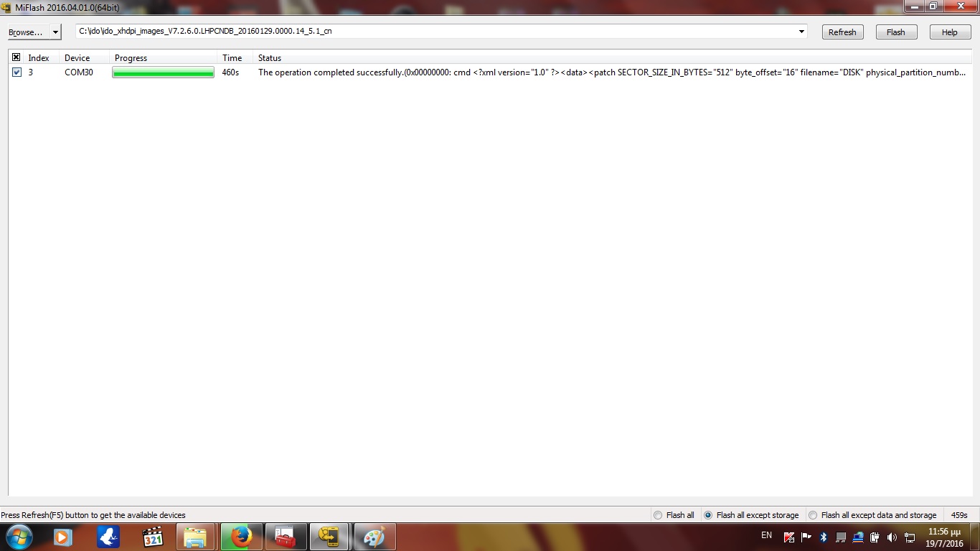Viewport: 980px width, 551px height.
Task: Click index value 3 in device row
Action: (x=31, y=72)
